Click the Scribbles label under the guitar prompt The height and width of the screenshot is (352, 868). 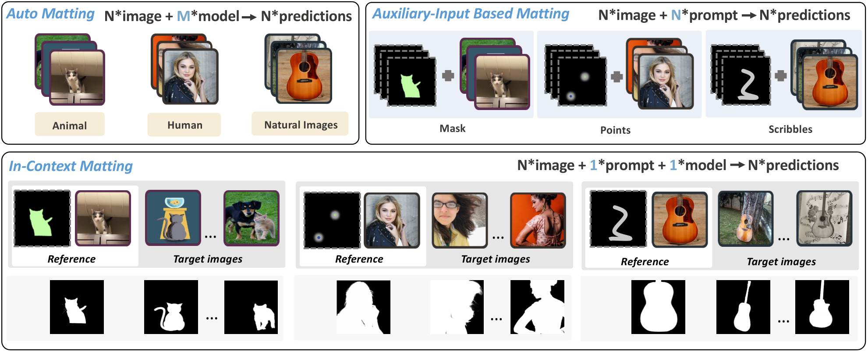(x=790, y=129)
